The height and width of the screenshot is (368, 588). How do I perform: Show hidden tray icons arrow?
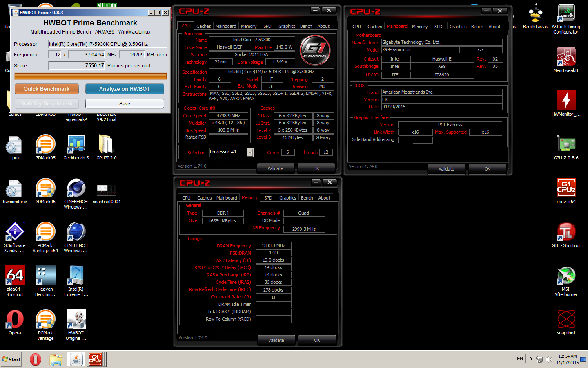[530, 359]
